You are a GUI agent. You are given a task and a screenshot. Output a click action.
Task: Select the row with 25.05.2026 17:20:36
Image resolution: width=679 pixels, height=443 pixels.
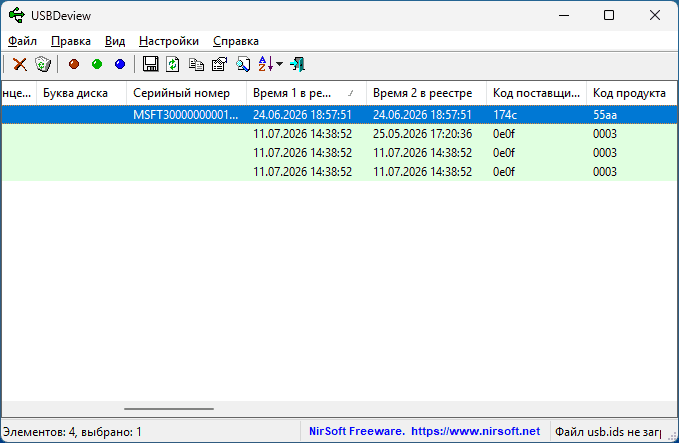[x=340, y=134]
